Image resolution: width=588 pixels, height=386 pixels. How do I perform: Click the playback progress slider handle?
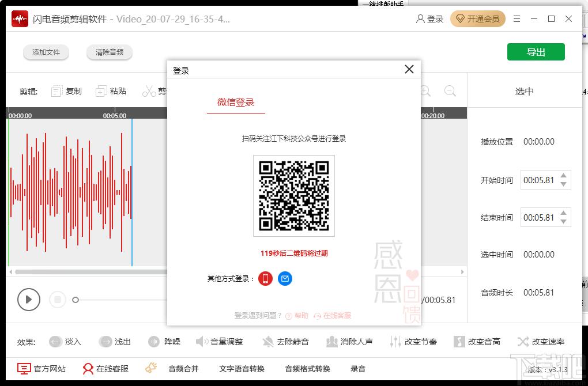76,300
